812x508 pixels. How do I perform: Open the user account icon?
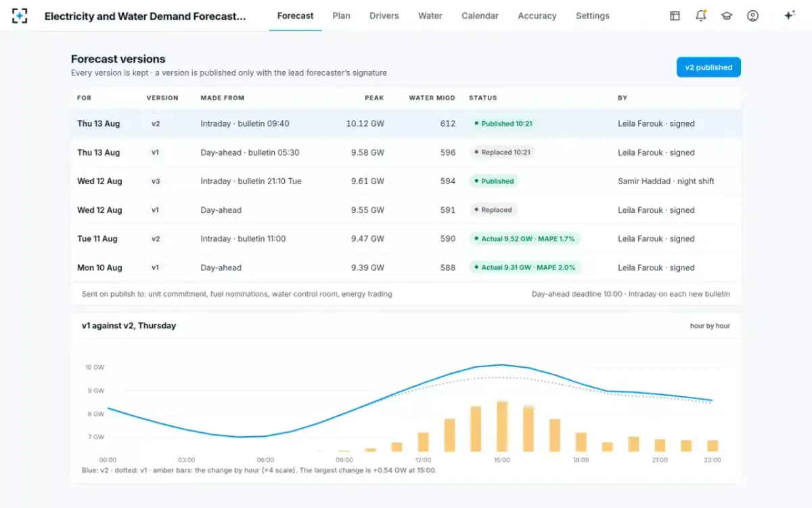752,16
